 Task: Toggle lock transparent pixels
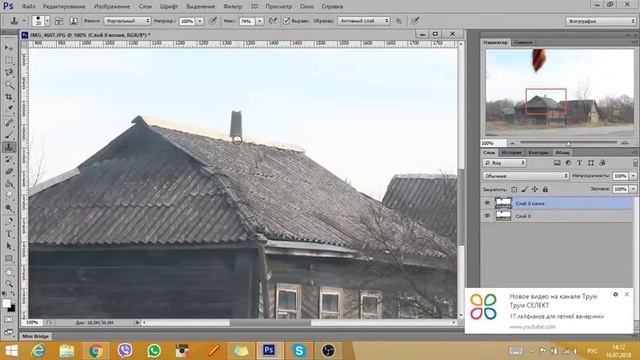(514, 189)
